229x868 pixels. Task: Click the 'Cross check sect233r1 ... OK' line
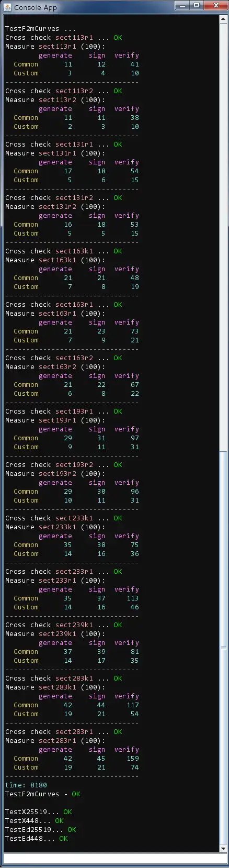point(64,572)
